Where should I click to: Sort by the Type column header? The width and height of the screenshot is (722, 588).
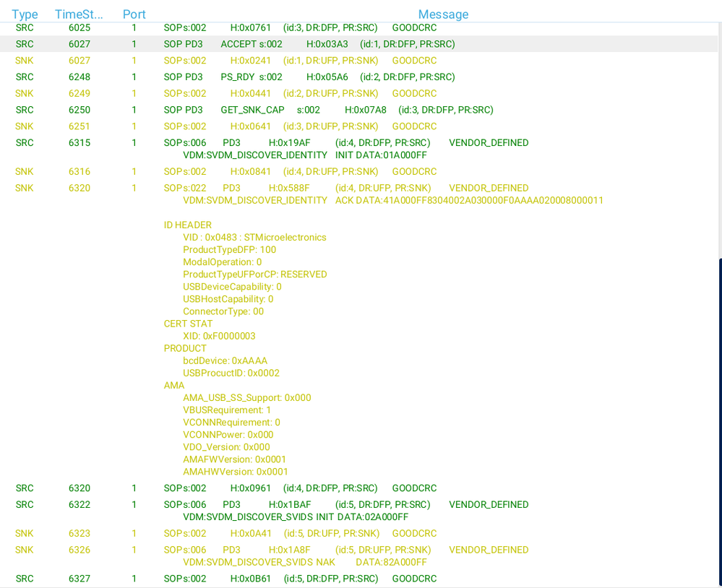coord(25,14)
